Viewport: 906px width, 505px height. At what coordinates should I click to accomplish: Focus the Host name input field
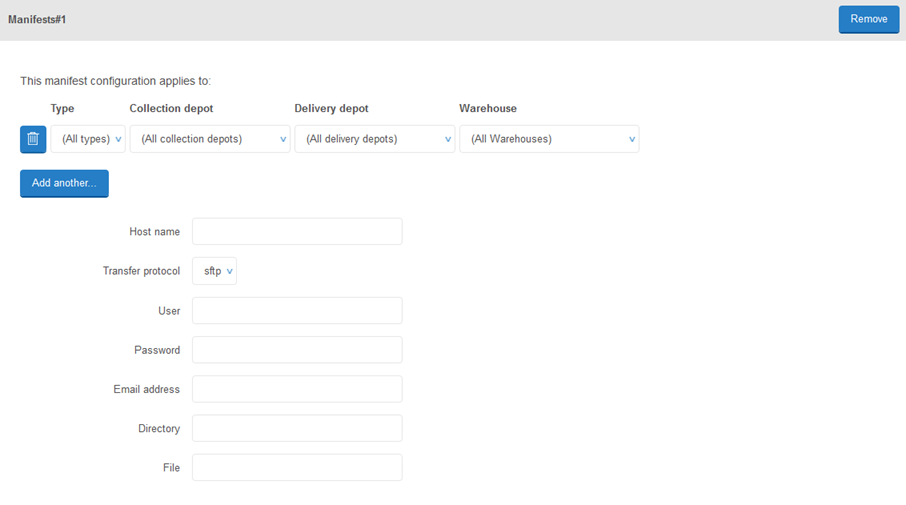[297, 232]
